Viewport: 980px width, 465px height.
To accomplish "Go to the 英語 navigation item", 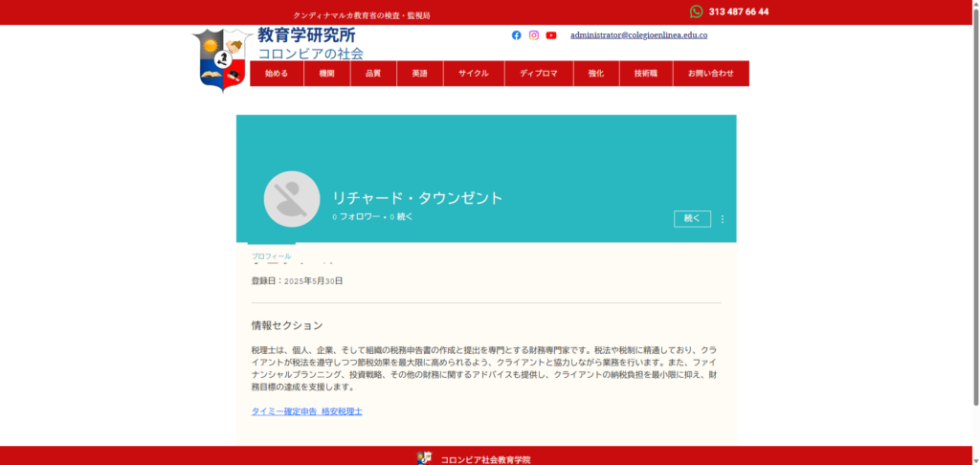I will tap(420, 74).
